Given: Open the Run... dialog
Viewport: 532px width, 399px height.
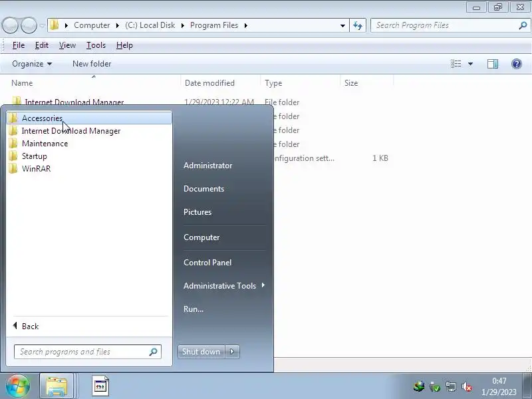Looking at the screenshot, I should 194,309.
